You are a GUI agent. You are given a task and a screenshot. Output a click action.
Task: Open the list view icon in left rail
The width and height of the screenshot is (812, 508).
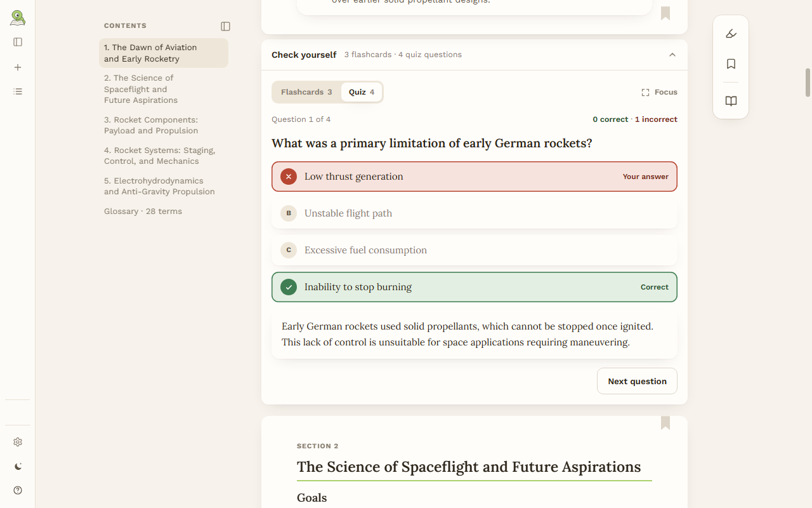tap(18, 91)
